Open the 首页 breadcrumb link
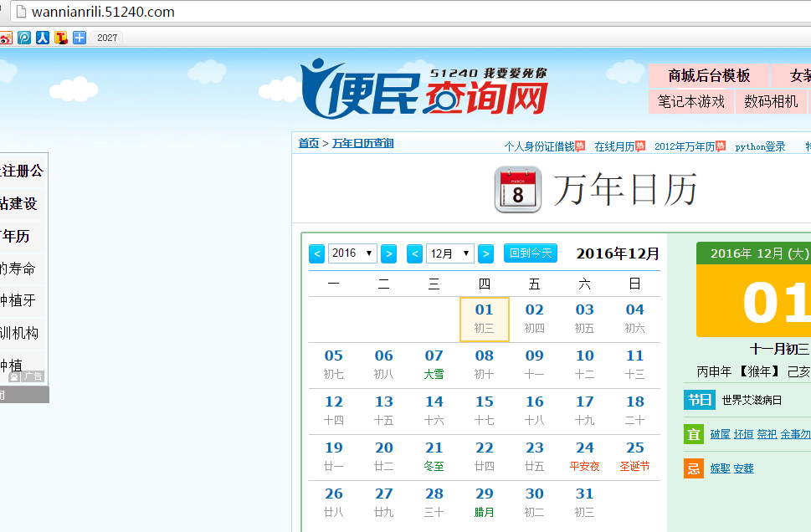Viewport: 811px width, 532px height. [309, 143]
